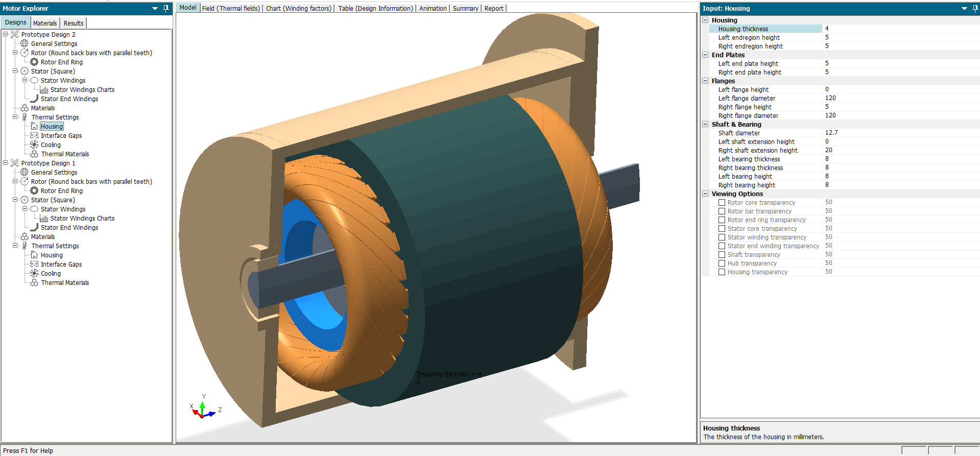The width and height of the screenshot is (980, 456).
Task: Open the Report tab
Action: (x=494, y=8)
